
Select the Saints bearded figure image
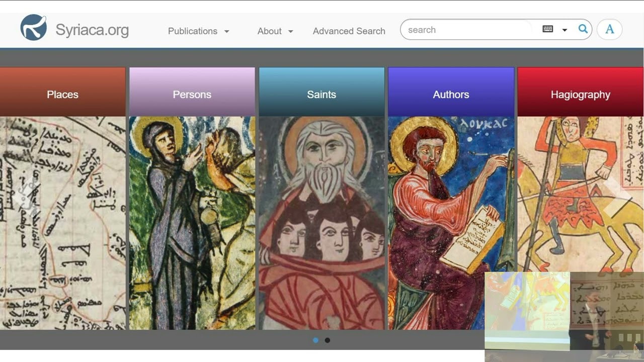coord(321,223)
